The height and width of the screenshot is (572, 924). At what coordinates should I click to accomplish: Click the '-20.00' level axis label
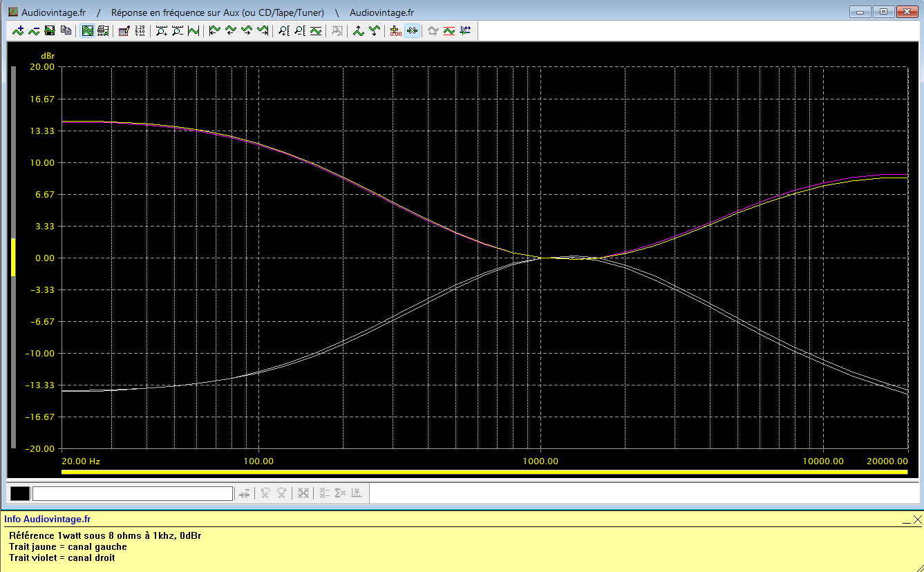pos(40,448)
